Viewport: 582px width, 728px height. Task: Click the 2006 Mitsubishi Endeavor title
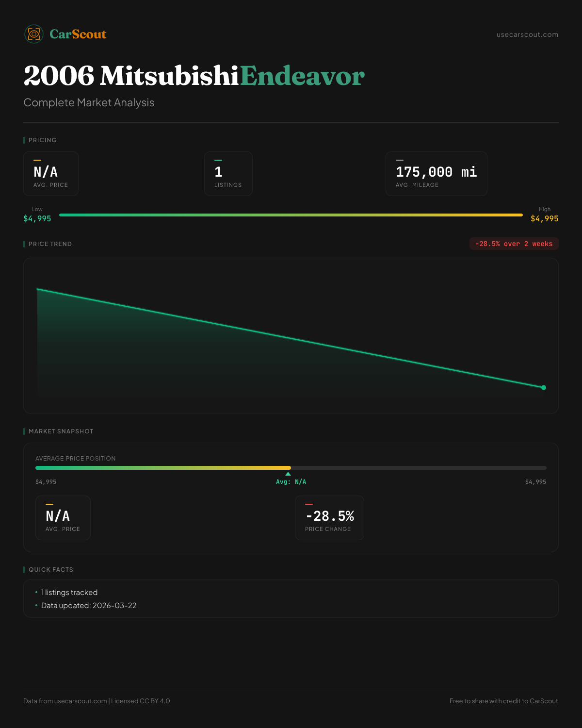tap(194, 76)
